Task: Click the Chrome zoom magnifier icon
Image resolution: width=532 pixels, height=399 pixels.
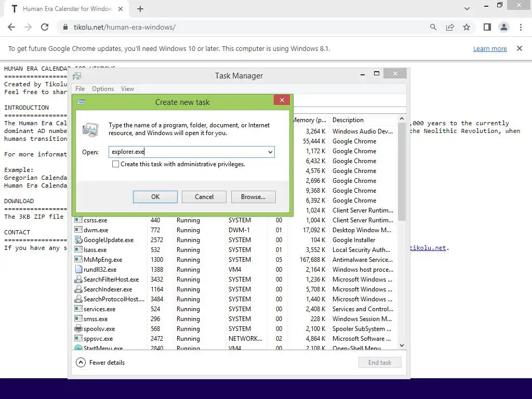Action: coord(433,27)
